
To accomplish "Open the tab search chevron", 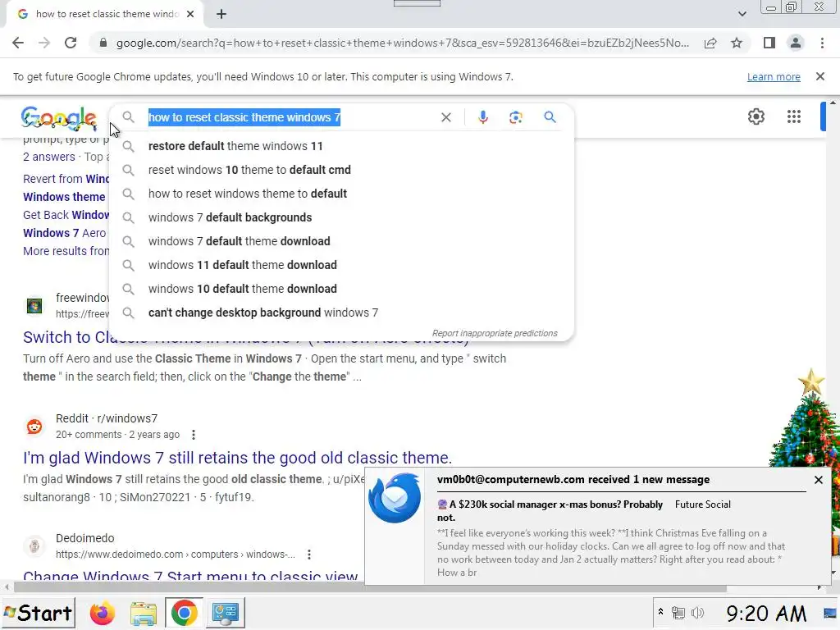I will [x=742, y=14].
